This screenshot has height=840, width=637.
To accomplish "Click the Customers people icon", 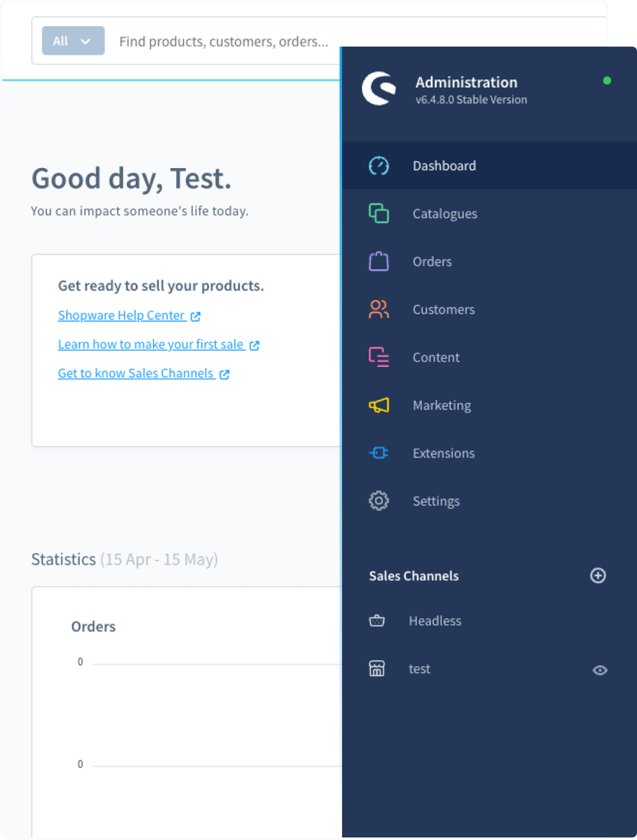I will [x=379, y=309].
